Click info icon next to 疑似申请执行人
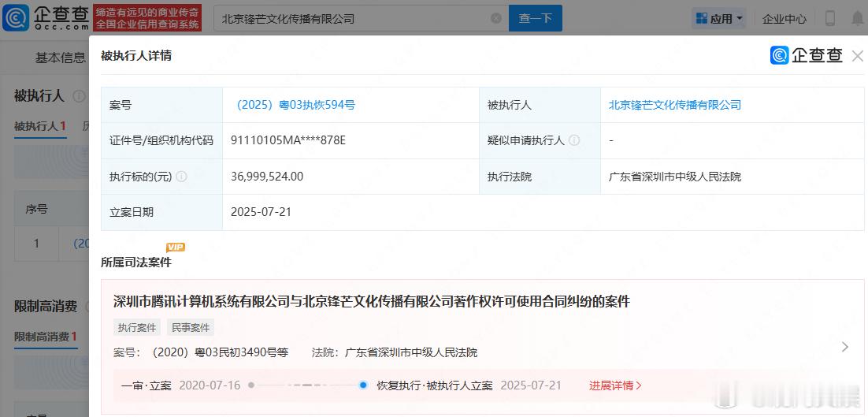868x417 pixels. coord(574,140)
